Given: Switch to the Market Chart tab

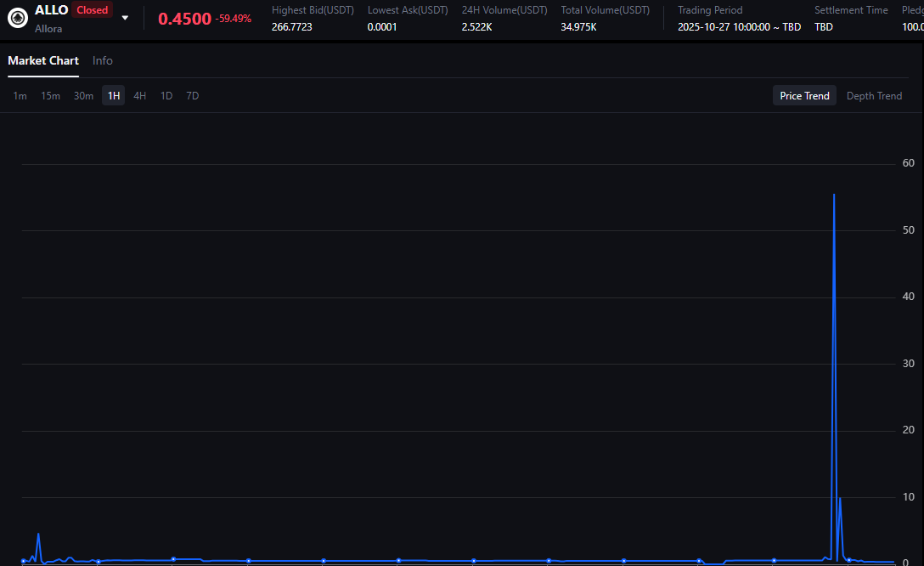Looking at the screenshot, I should tap(43, 61).
